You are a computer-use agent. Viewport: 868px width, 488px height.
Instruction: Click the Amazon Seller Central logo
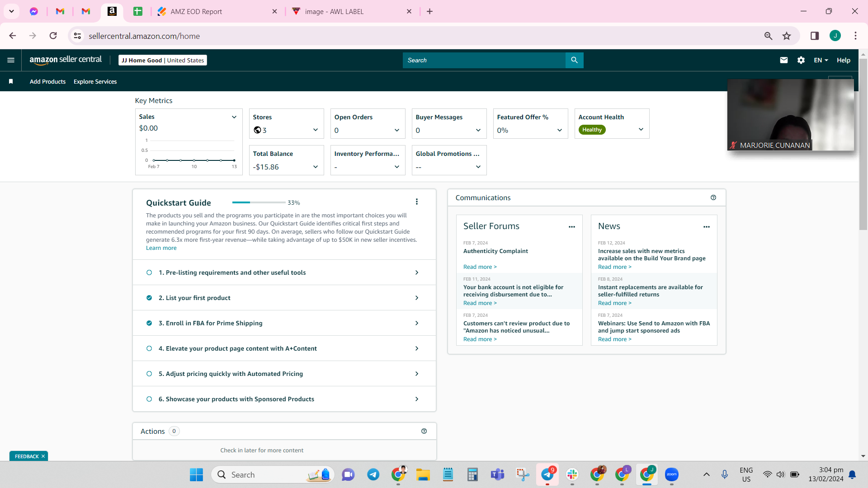(x=66, y=60)
